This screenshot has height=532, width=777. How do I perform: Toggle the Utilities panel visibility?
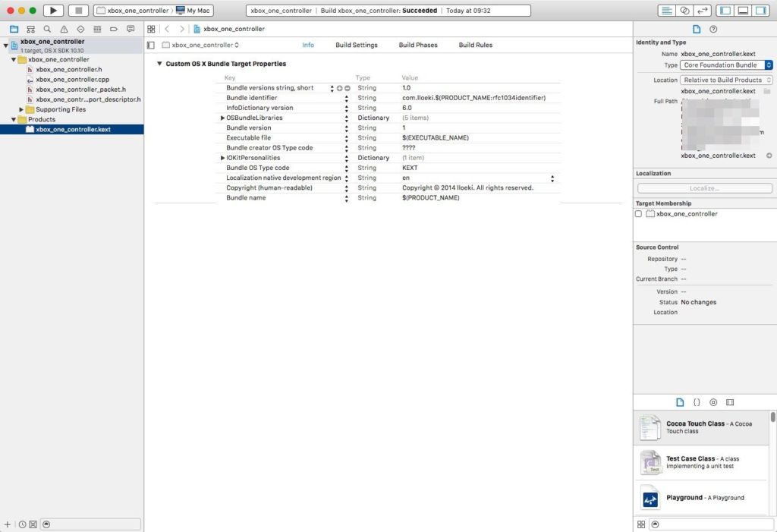tap(760, 11)
